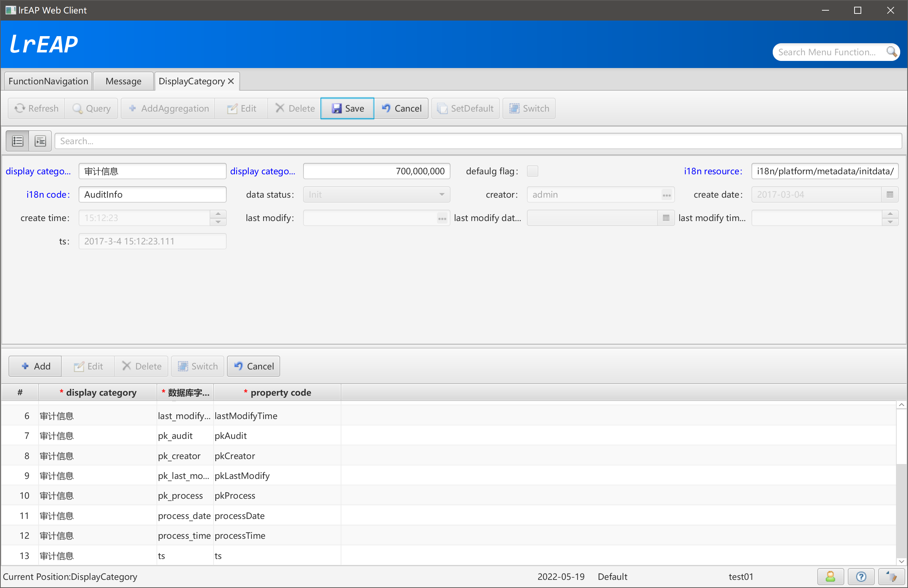Click Delete in the top toolbar
The height and width of the screenshot is (588, 908).
[295, 108]
